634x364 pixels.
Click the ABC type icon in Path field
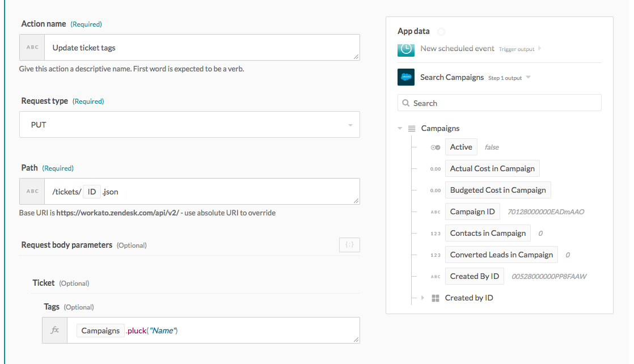point(32,192)
